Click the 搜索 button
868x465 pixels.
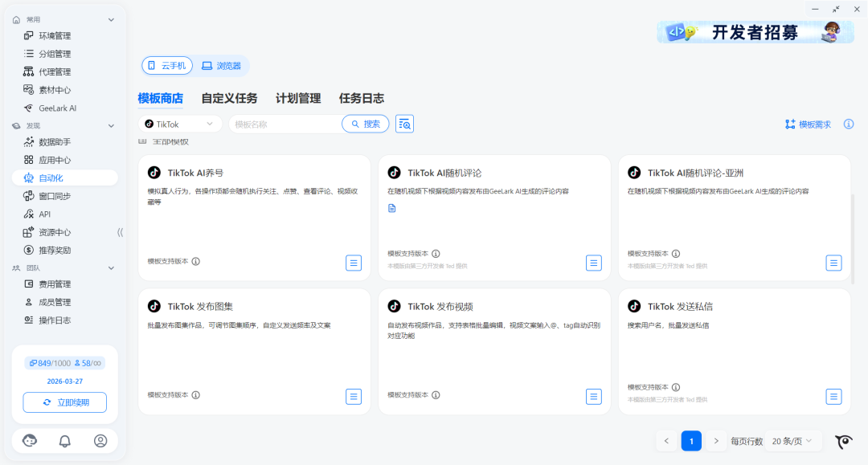[x=366, y=124]
